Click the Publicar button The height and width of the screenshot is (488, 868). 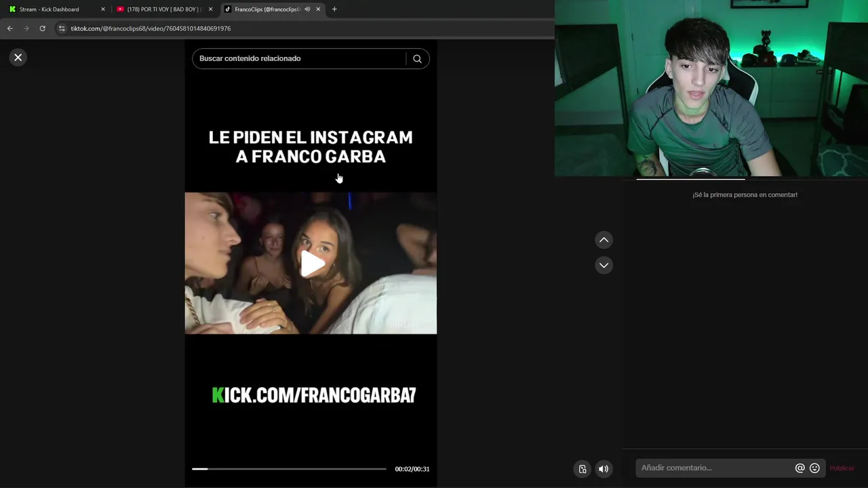(842, 468)
